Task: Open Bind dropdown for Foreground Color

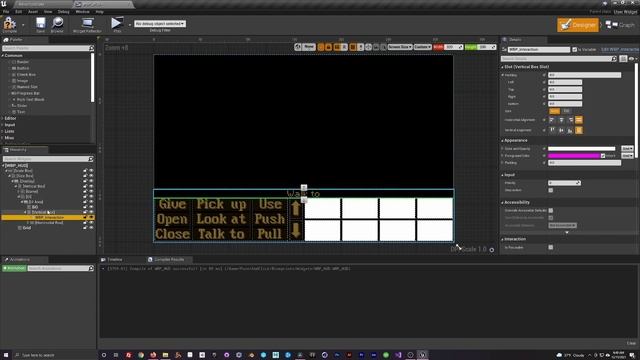Action: tap(627, 156)
